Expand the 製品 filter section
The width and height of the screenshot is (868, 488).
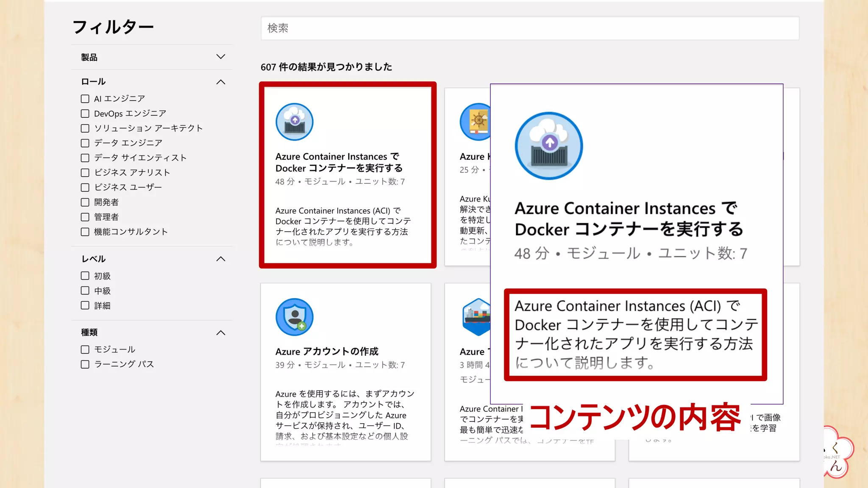point(220,57)
